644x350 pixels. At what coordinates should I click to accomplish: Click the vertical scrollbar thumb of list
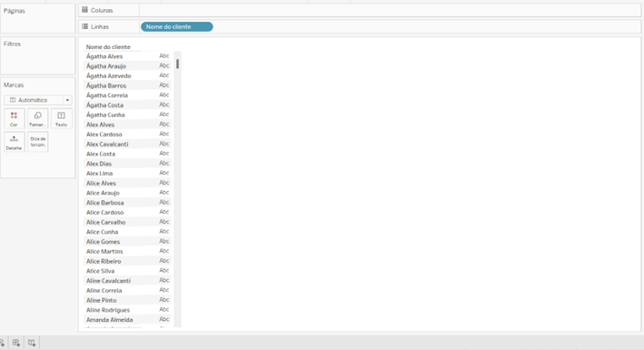(x=177, y=64)
